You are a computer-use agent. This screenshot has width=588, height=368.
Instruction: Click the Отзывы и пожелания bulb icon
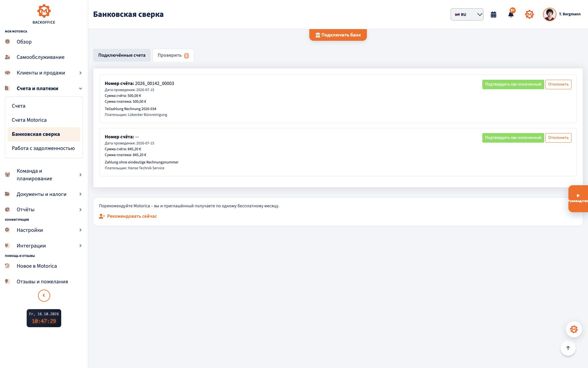tap(7, 281)
